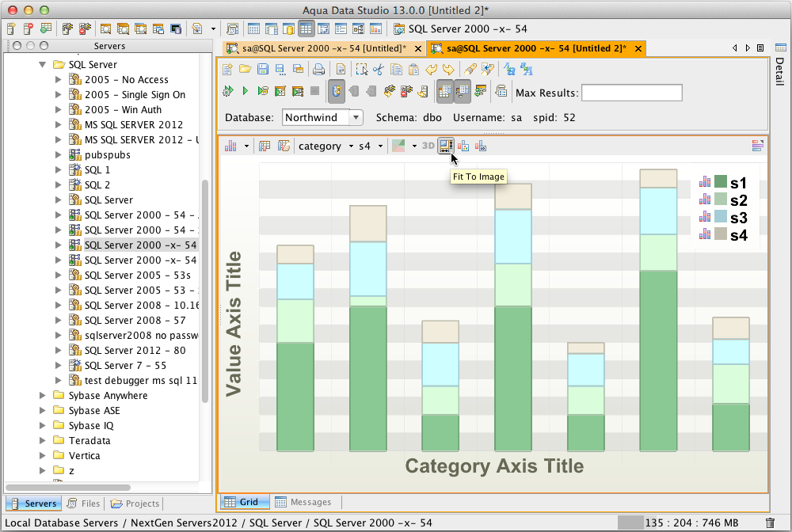Click the Detail panel icon at top right
Viewport: 792px width, 532px height.
pos(780,48)
